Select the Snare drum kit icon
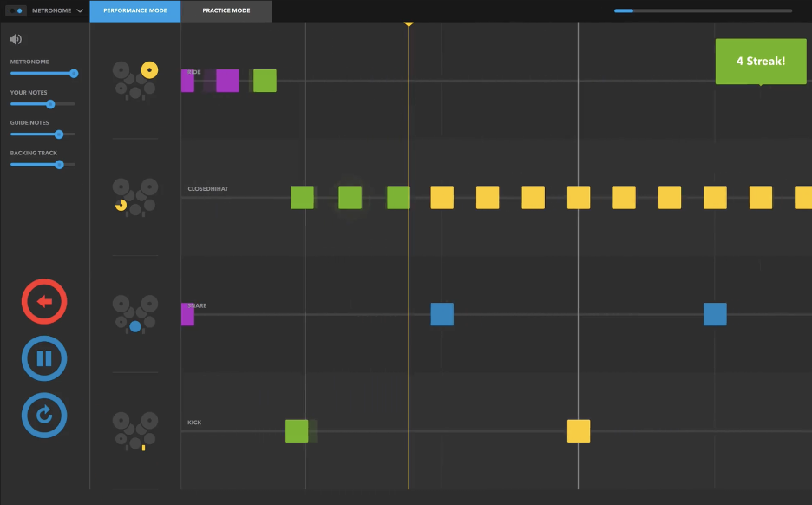This screenshot has height=505, width=812. (x=135, y=314)
